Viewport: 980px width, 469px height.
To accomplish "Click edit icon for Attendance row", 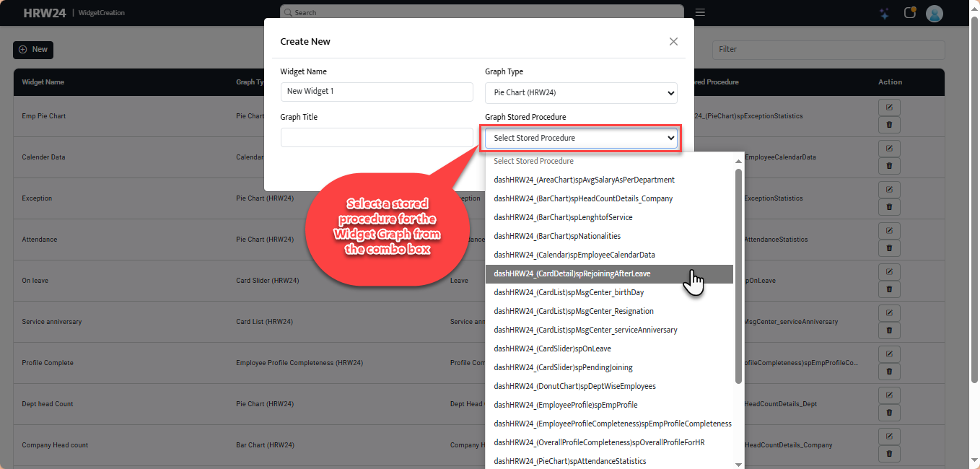I will 889,231.
